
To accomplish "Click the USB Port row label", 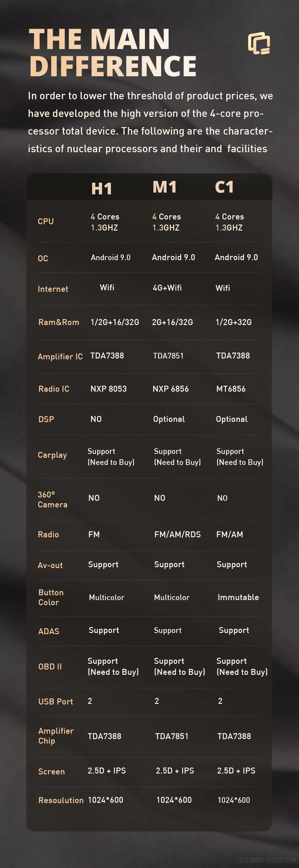I will pyautogui.click(x=56, y=701).
